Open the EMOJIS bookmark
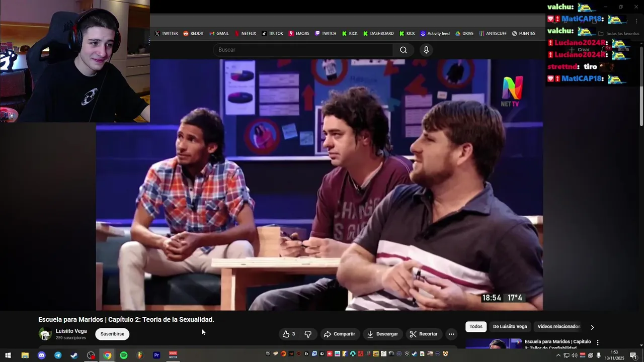 tap(299, 34)
